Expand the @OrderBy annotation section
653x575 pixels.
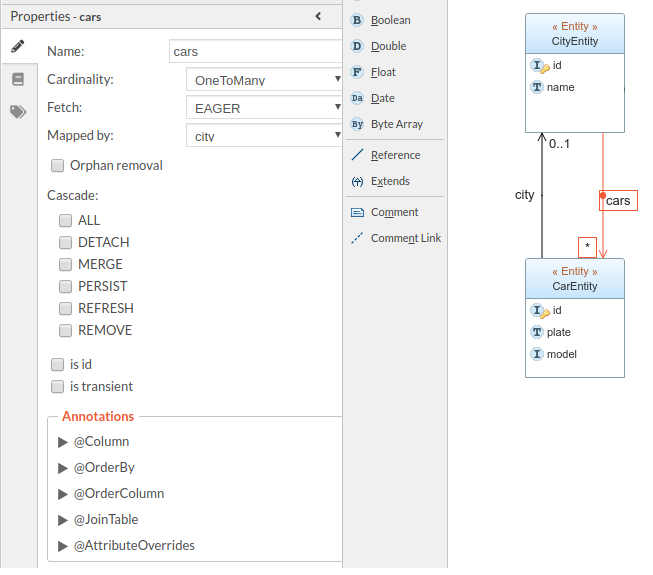click(x=62, y=468)
